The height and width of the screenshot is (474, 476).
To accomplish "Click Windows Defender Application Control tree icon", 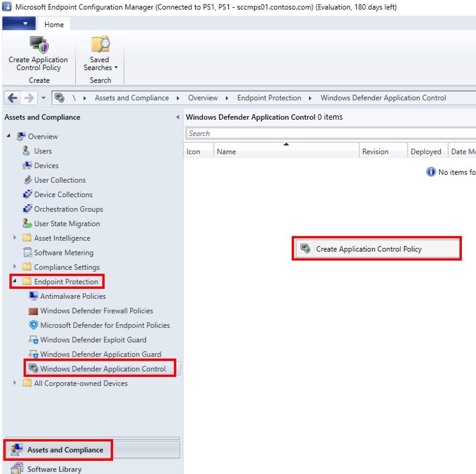I will 33,368.
